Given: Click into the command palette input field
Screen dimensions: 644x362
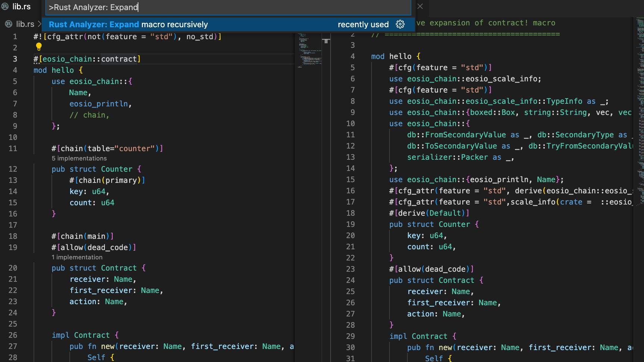Looking at the screenshot, I should point(228,7).
